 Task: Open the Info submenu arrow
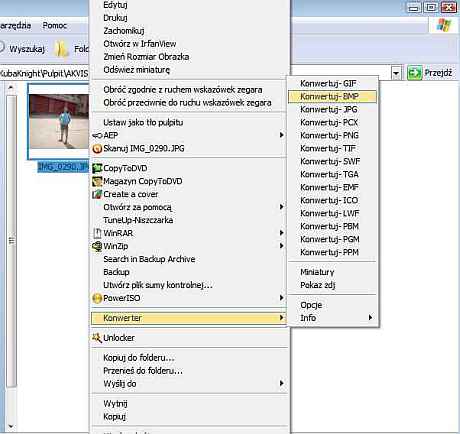pos(370,317)
